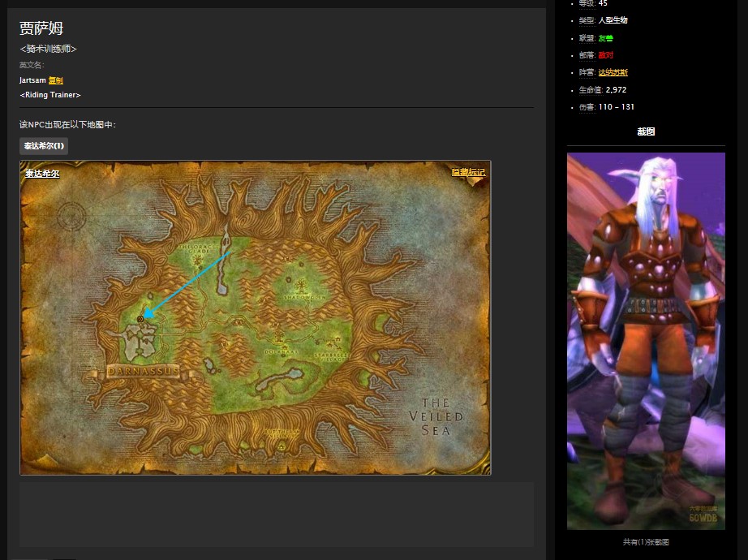Open the Jartsam NPC screenshot thumbnail
The image size is (748, 560).
pos(646,341)
